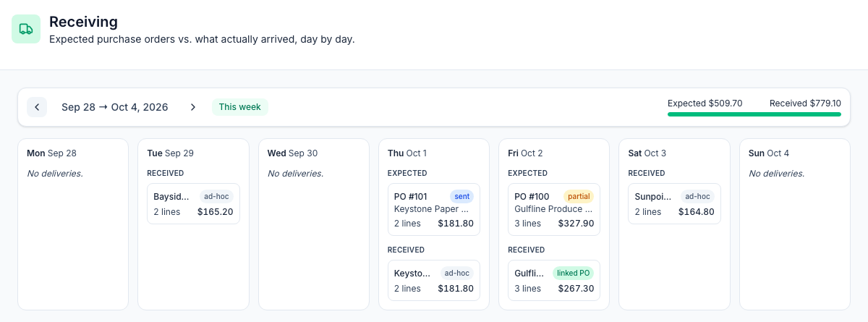Image resolution: width=868 pixels, height=322 pixels.
Task: Click the $267.30 amount on Friday's receipt
Action: (576, 289)
